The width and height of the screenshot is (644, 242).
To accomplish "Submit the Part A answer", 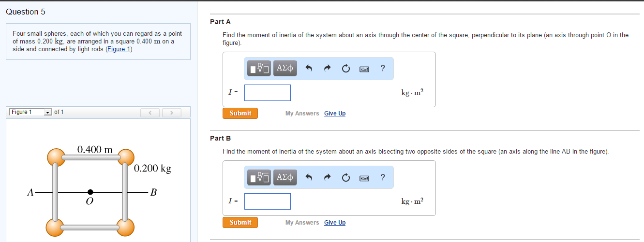I will tap(240, 113).
